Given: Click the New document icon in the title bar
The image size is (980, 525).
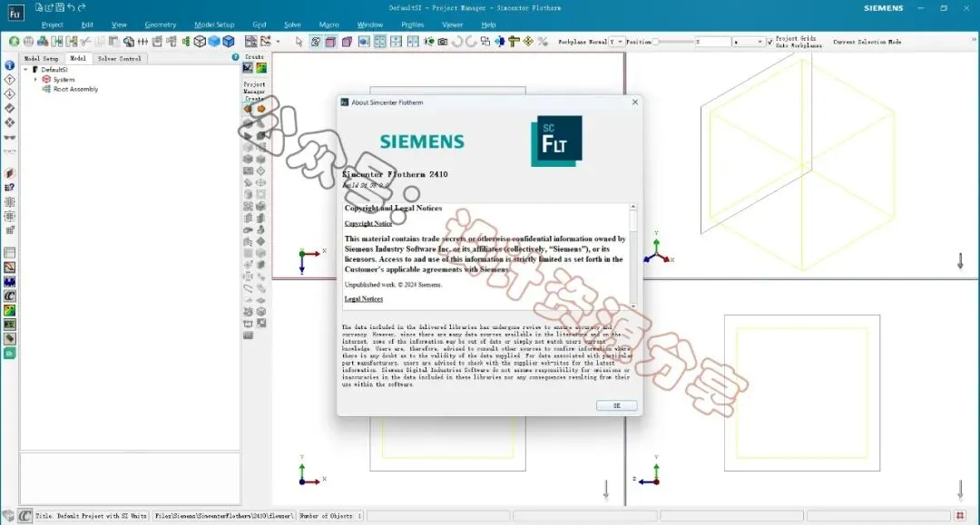Looking at the screenshot, I should (39, 7).
